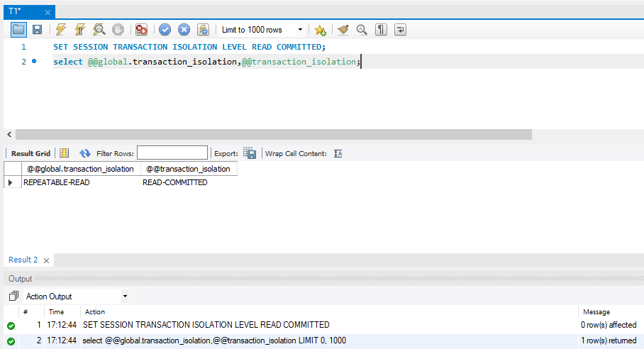Select the Result Grid view
This screenshot has height=349, width=644.
coord(30,153)
